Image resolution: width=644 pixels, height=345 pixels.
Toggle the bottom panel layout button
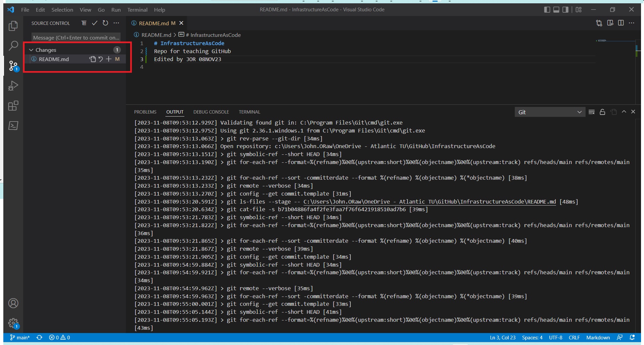pos(556,10)
